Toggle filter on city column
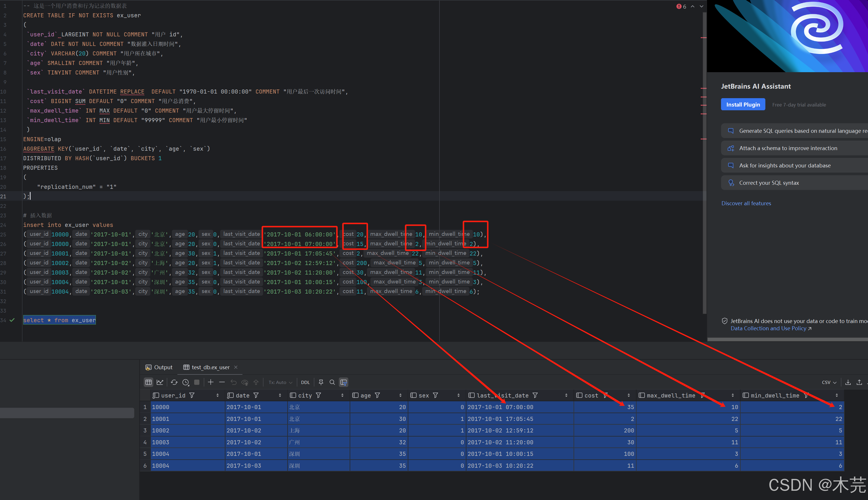The image size is (868, 500). [x=318, y=395]
